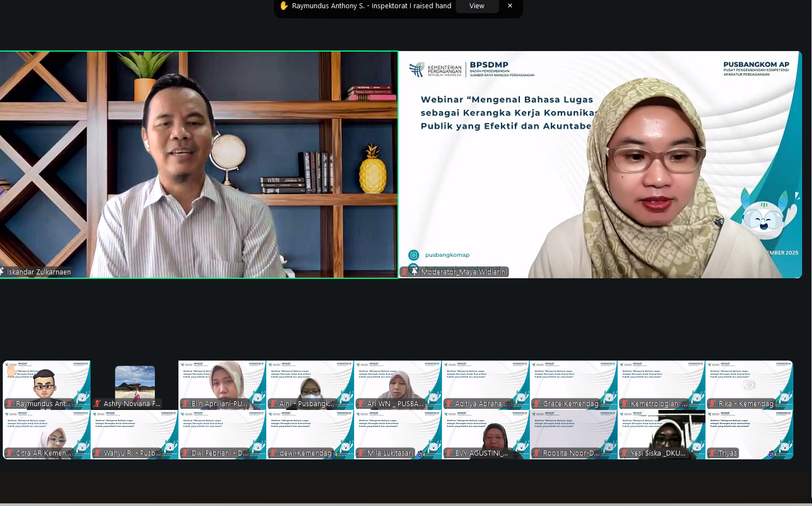The height and width of the screenshot is (506, 812).
Task: Dismiss the raised hand notification
Action: [x=510, y=6]
